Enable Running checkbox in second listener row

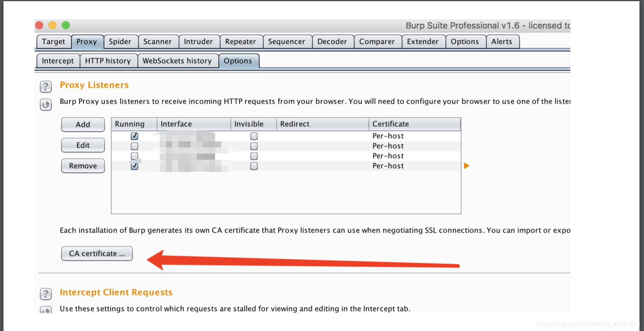pos(134,146)
